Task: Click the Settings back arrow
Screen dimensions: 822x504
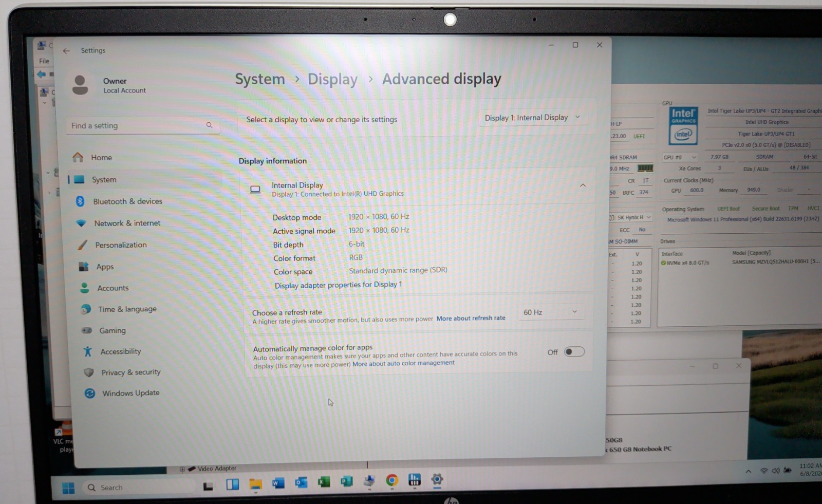Action: tap(66, 51)
